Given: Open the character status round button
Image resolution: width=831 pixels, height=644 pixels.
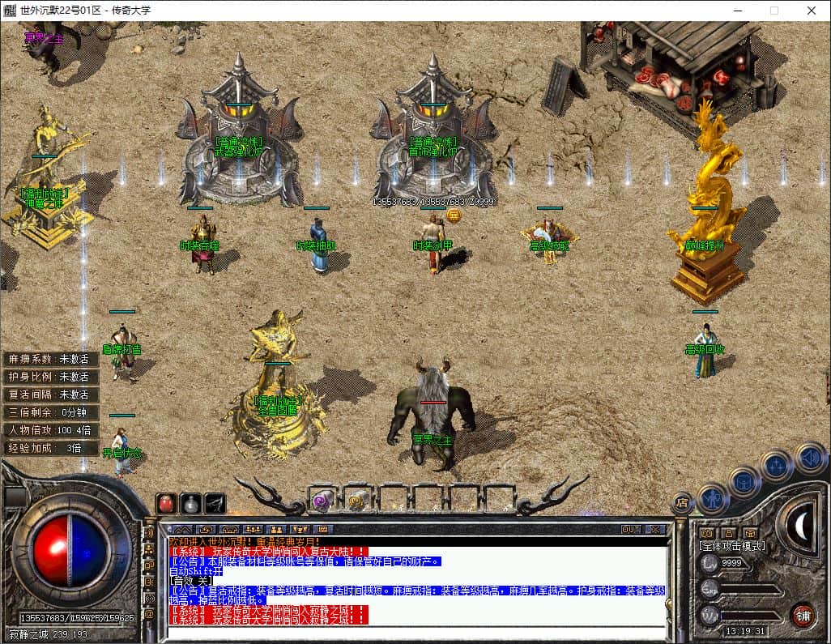Looking at the screenshot, I should coord(712,499).
